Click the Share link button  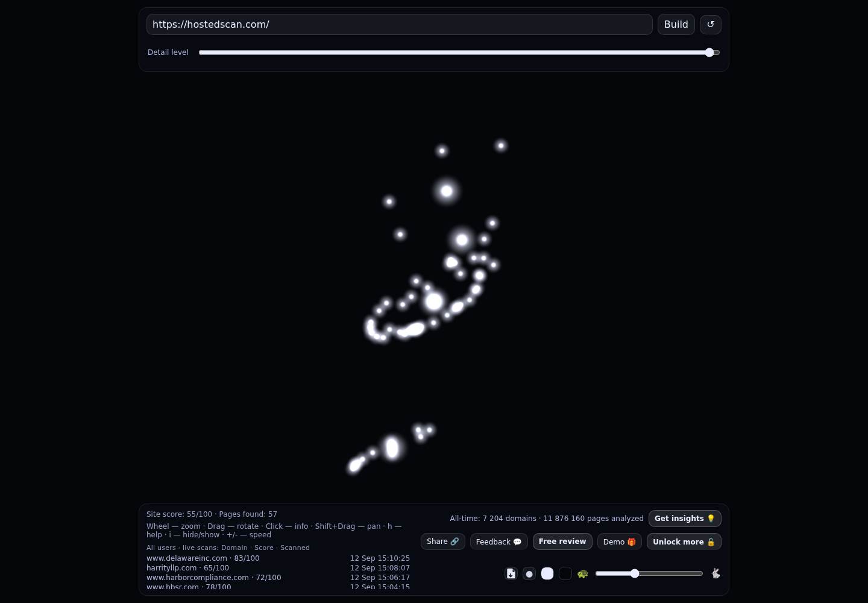442,541
